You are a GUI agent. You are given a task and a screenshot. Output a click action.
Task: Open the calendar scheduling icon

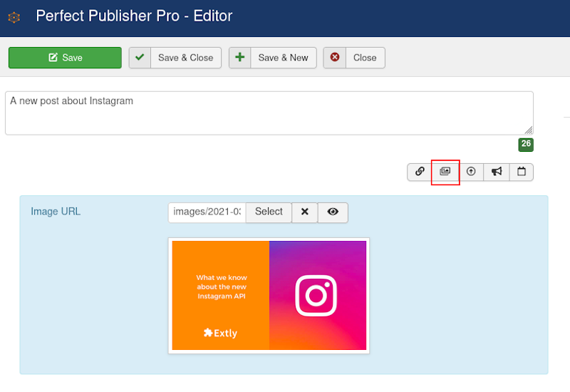pyautogui.click(x=522, y=172)
